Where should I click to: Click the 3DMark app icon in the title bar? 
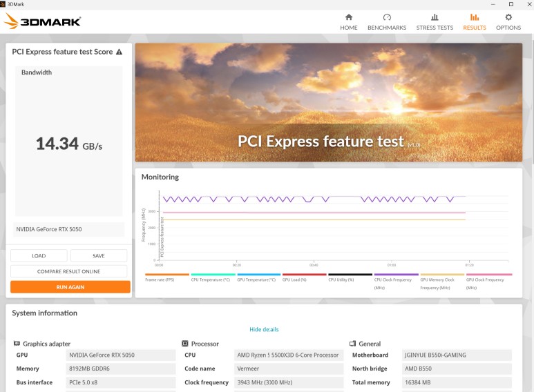[3, 4]
